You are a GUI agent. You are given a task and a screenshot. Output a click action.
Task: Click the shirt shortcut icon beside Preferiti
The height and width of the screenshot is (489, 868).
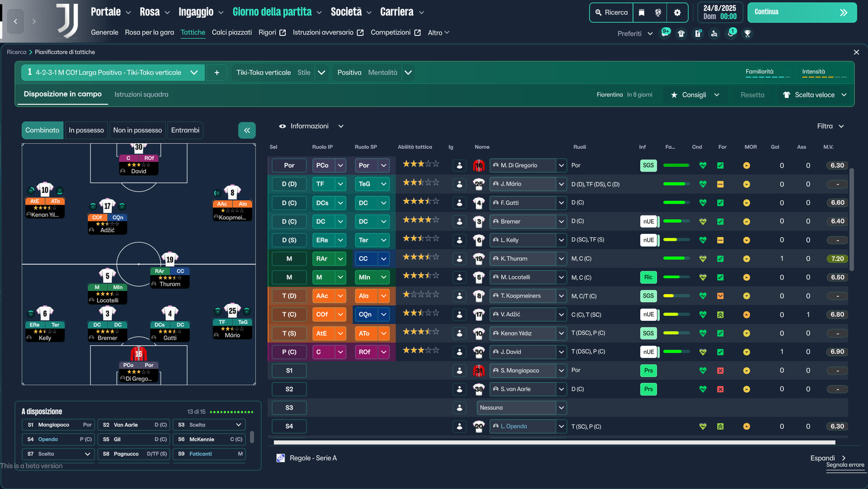coord(681,34)
